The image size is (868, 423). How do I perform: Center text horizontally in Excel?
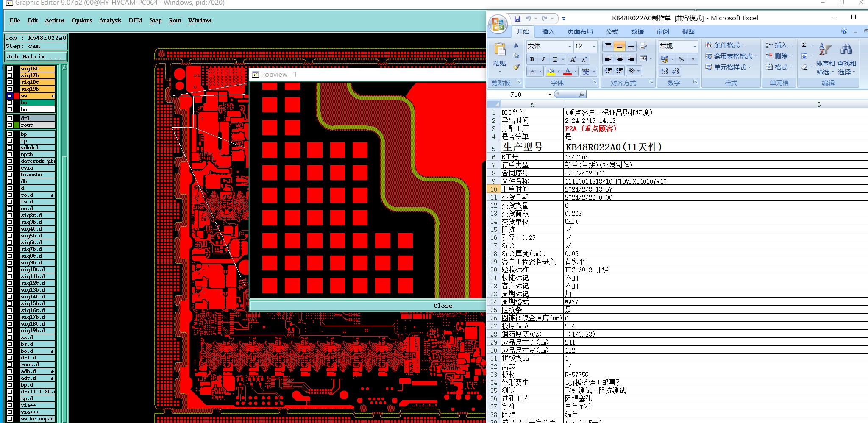coord(620,58)
